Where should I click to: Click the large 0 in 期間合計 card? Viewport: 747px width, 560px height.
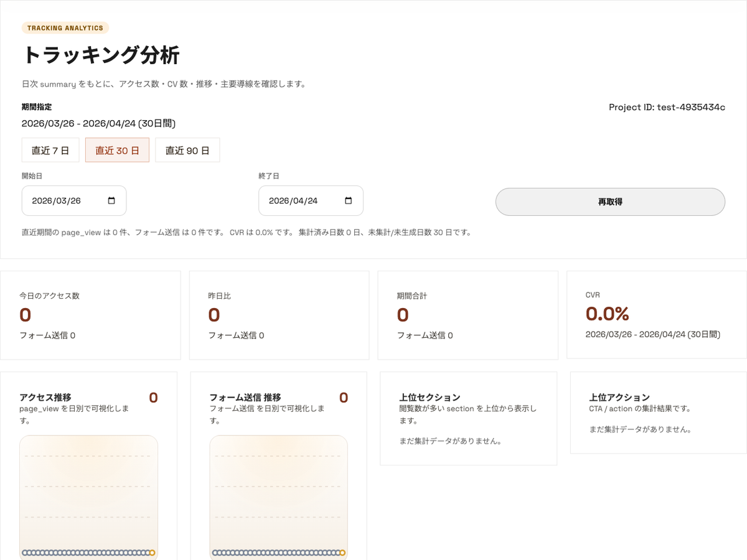(x=403, y=315)
